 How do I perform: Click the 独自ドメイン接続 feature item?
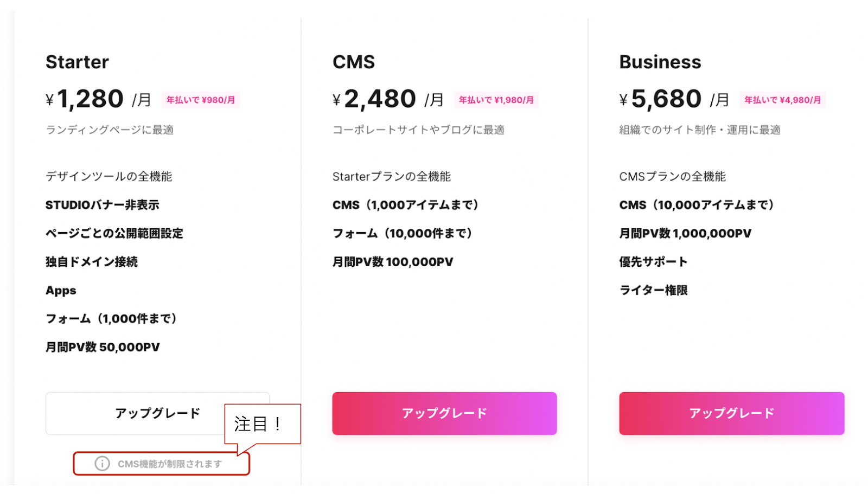tap(92, 262)
